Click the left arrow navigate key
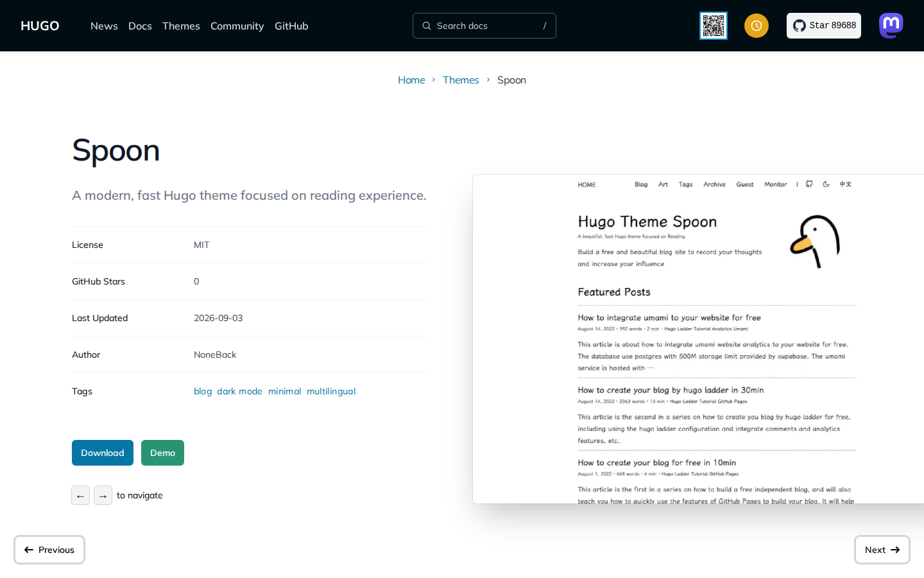This screenshot has width=924, height=578. (x=80, y=495)
